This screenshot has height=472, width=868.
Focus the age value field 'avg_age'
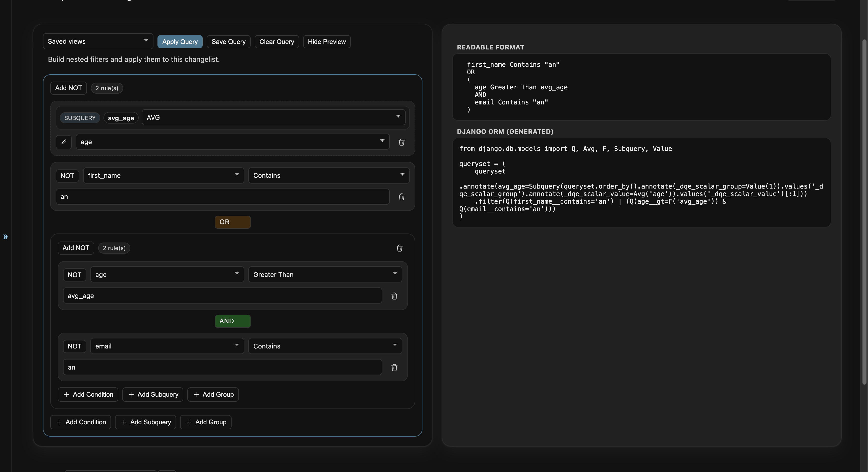[222, 296]
